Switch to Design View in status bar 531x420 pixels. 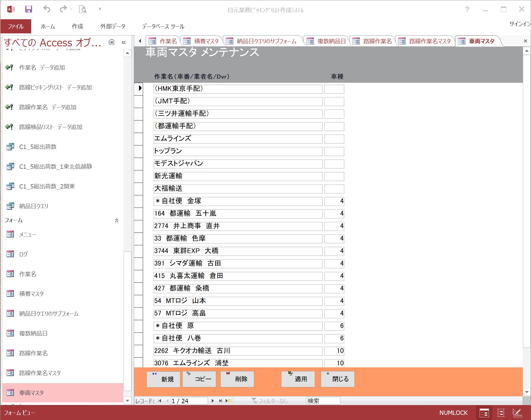(517, 413)
